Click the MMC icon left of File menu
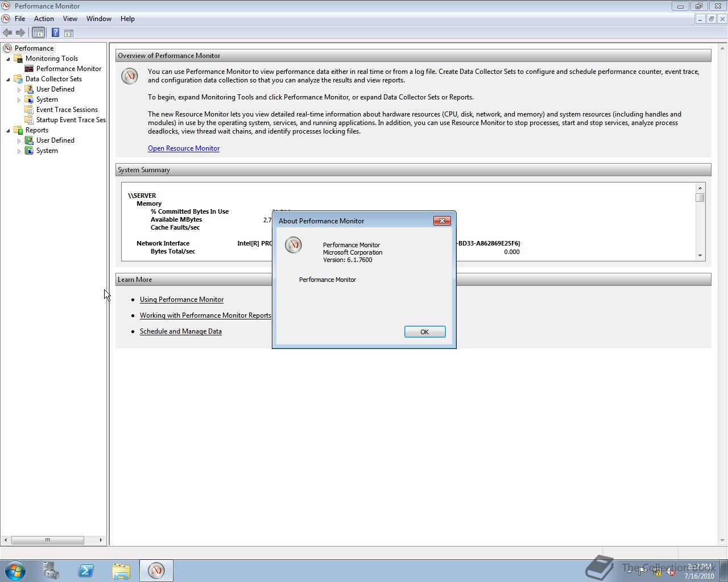The image size is (728, 582). point(6,19)
